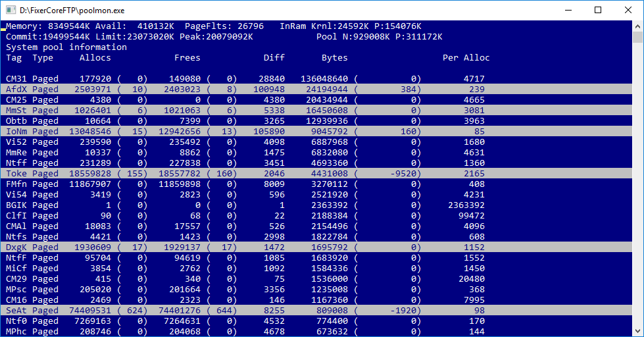Image resolution: width=644 pixels, height=337 pixels.
Task: Select the BGIK tag row
Action: tap(316, 205)
